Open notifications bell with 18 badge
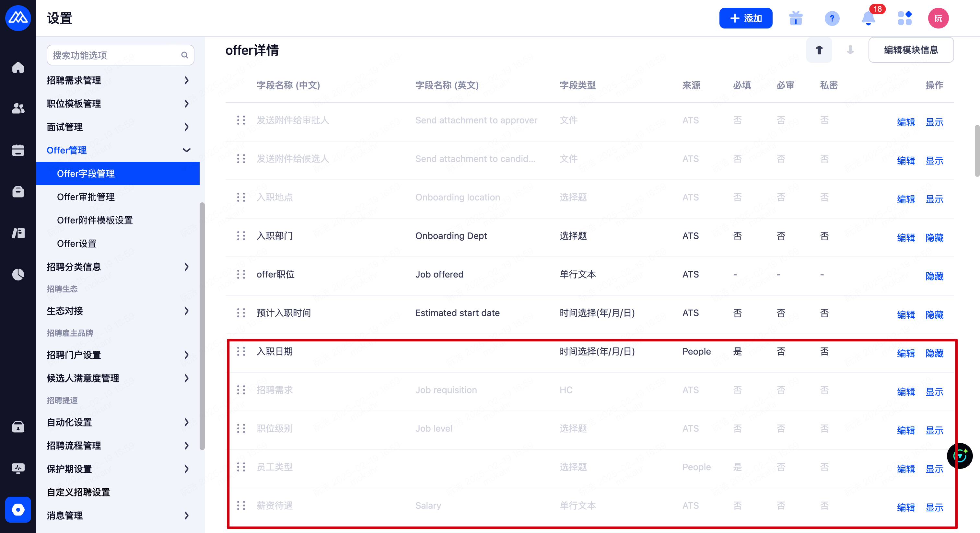The image size is (980, 533). coord(868,18)
